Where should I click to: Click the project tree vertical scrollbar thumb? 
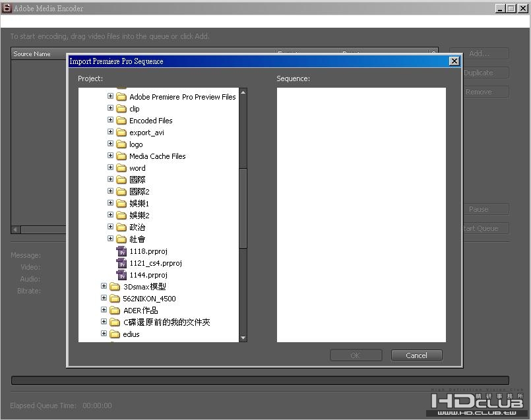click(243, 208)
